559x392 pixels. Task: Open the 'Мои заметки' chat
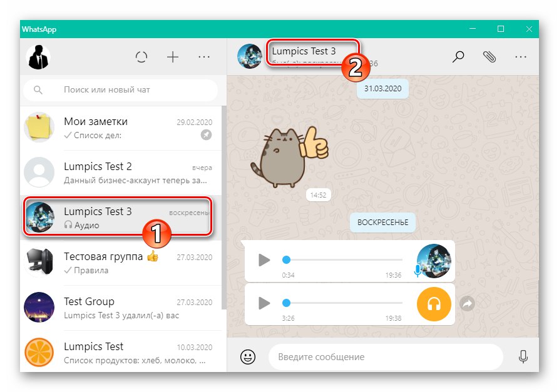click(x=120, y=128)
